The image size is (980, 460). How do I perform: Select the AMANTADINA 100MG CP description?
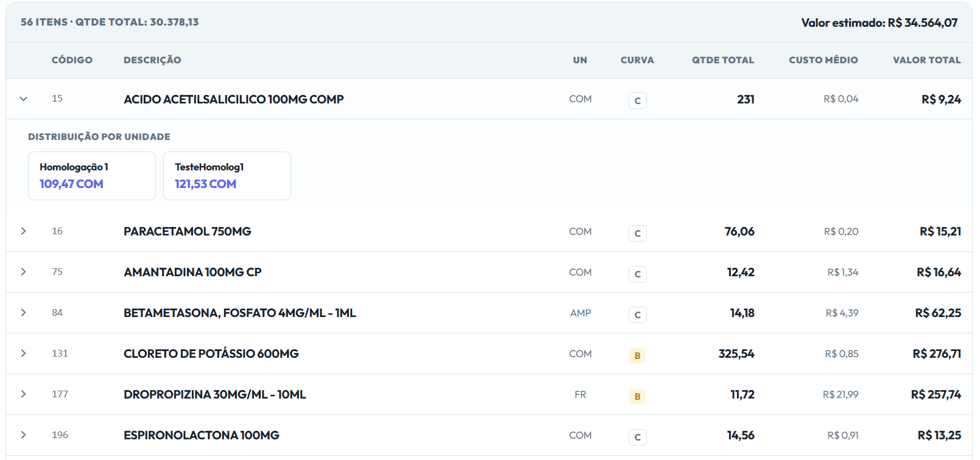(192, 272)
